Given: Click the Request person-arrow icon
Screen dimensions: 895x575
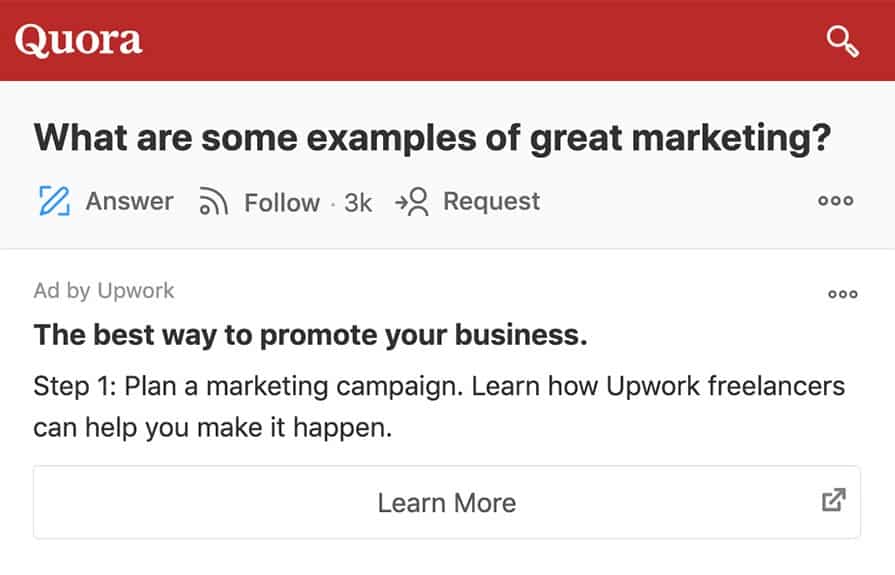Looking at the screenshot, I should click(412, 202).
